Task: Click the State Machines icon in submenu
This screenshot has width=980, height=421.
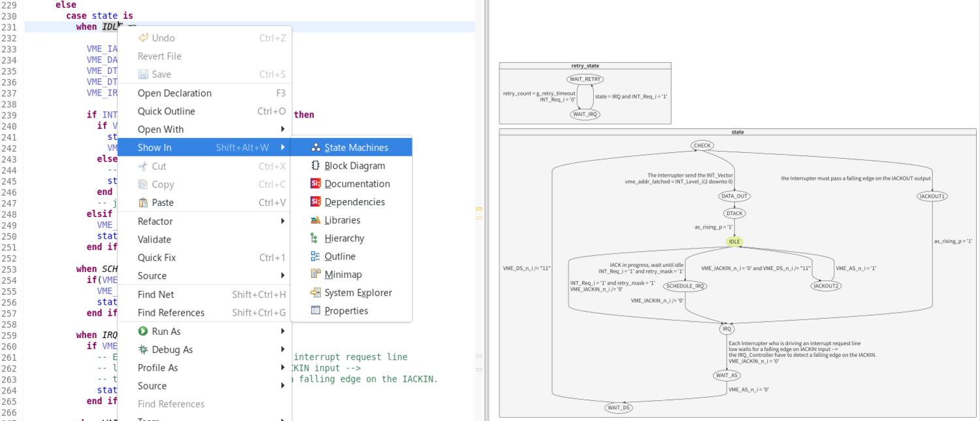Action: click(316, 148)
